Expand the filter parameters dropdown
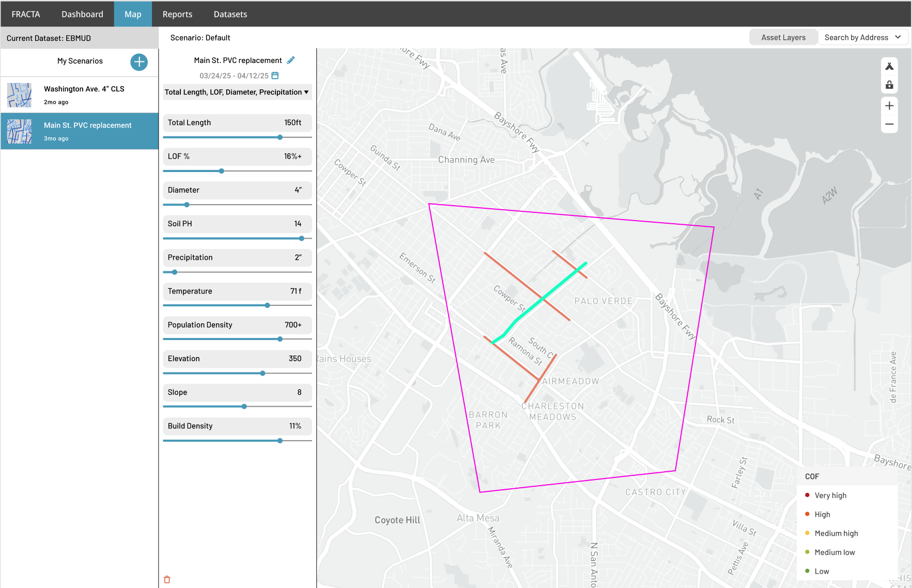 [237, 92]
